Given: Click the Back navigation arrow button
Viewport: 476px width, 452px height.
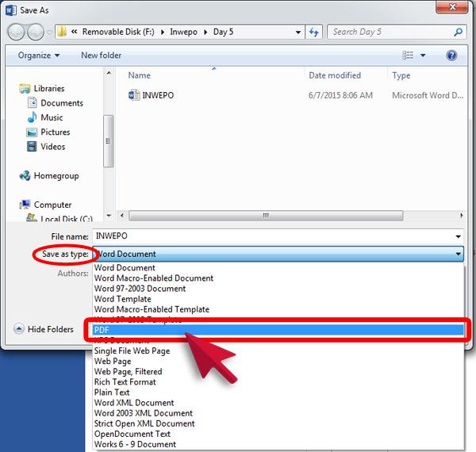Looking at the screenshot, I should [16, 33].
